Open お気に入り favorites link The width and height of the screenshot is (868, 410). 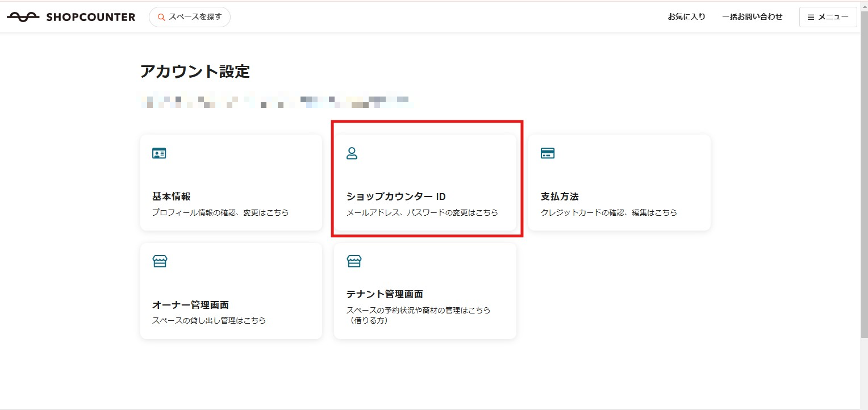[686, 17]
